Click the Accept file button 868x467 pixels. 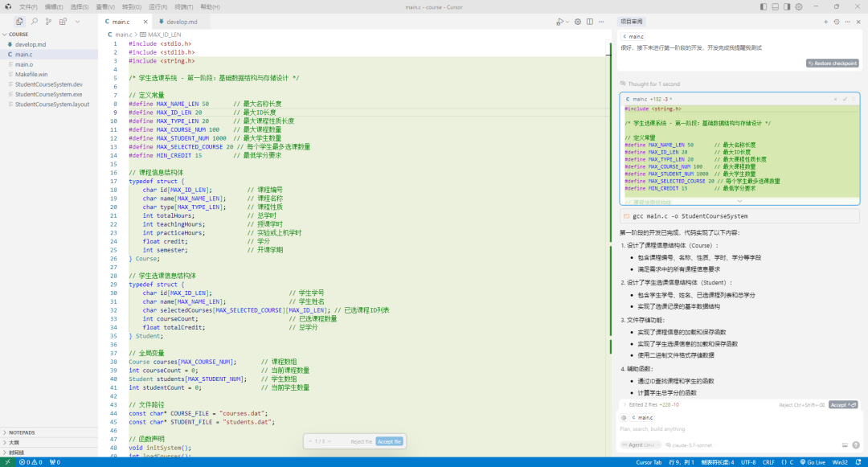tap(389, 441)
